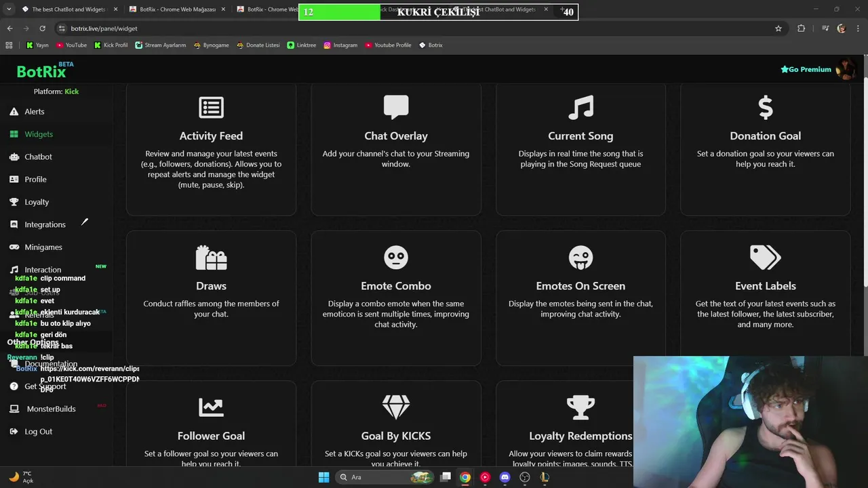The width and height of the screenshot is (868, 488).
Task: Open Task View on the taskbar
Action: tap(446, 477)
